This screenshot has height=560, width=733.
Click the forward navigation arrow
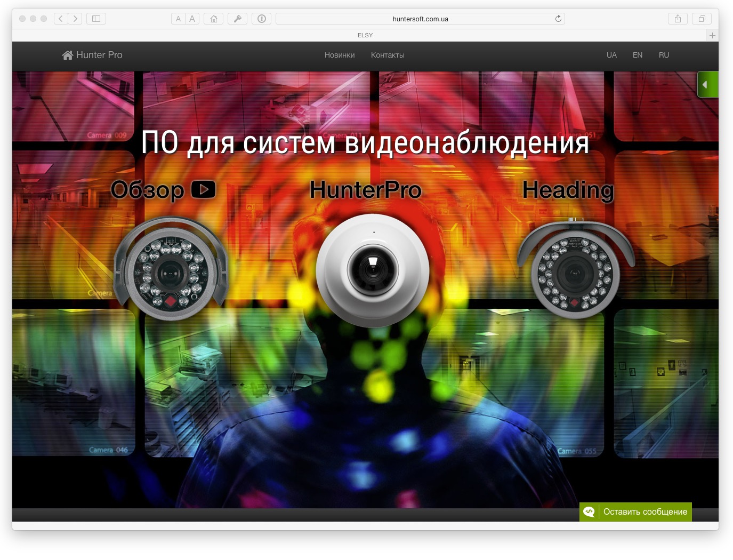(75, 19)
